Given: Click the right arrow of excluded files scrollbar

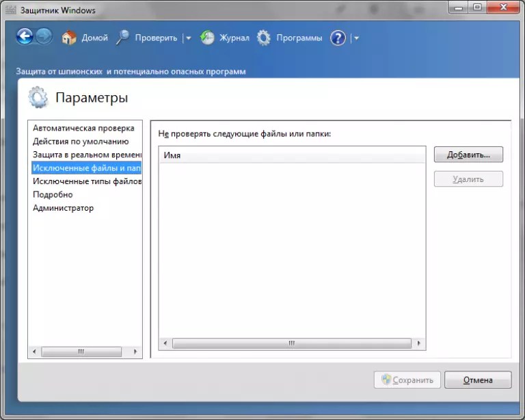Looking at the screenshot, I should coord(418,343).
